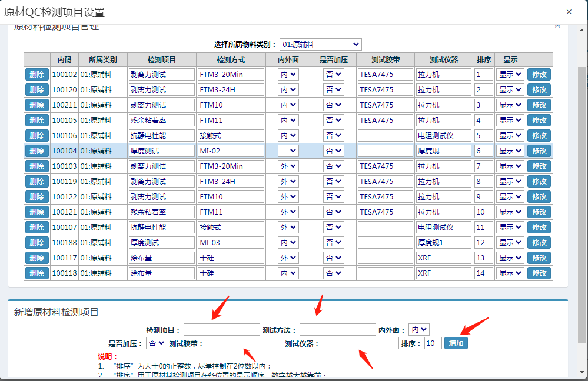The height and width of the screenshot is (381, 588).
Task: Open the 内外面 dropdown in add form
Action: point(420,330)
